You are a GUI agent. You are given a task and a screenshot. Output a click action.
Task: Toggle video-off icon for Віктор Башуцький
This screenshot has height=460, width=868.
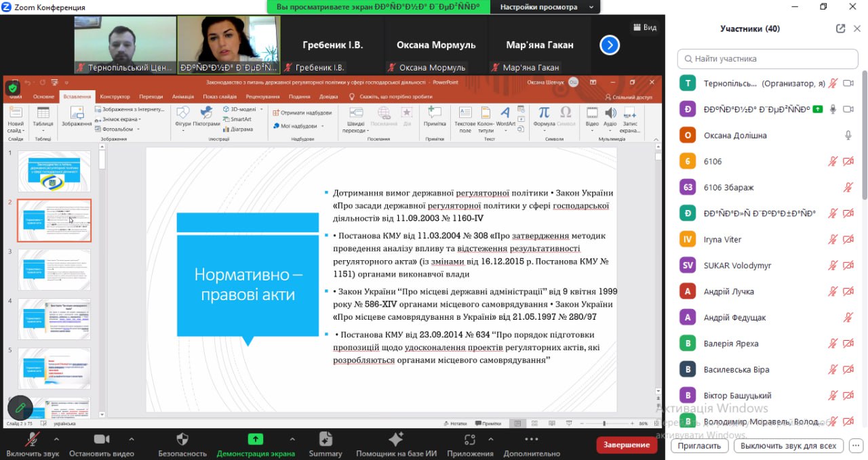[848, 396]
